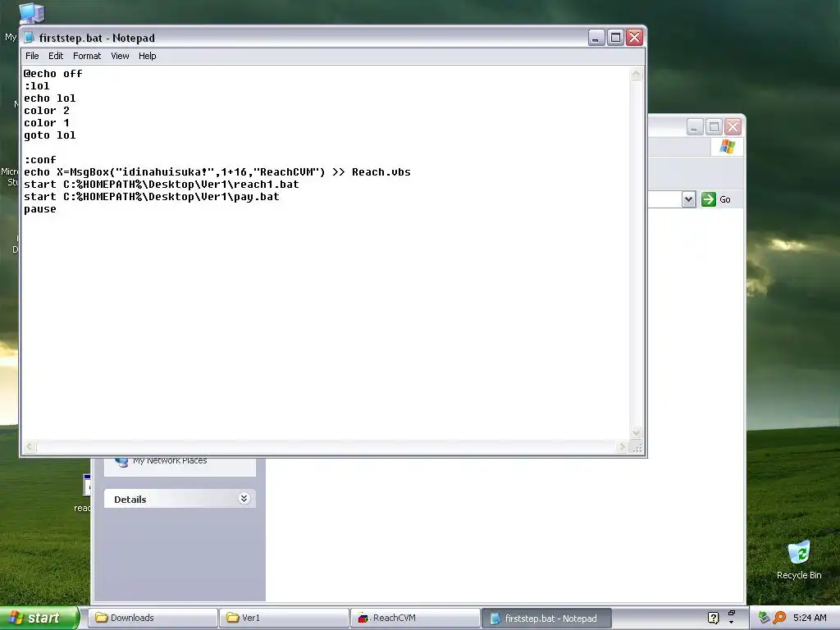
Task: Click the 'pause' line in Notepad
Action: point(40,209)
